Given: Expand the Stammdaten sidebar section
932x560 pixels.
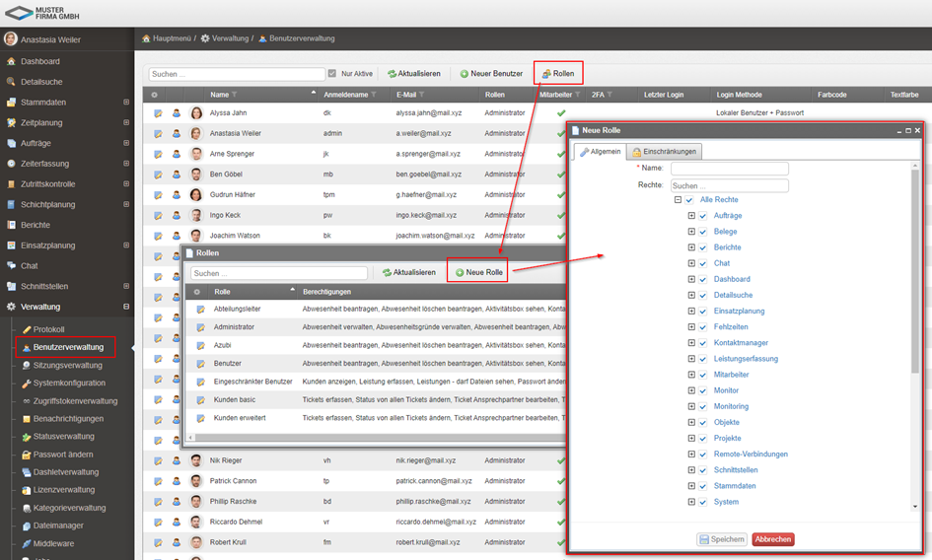Looking at the screenshot, I should [x=125, y=103].
